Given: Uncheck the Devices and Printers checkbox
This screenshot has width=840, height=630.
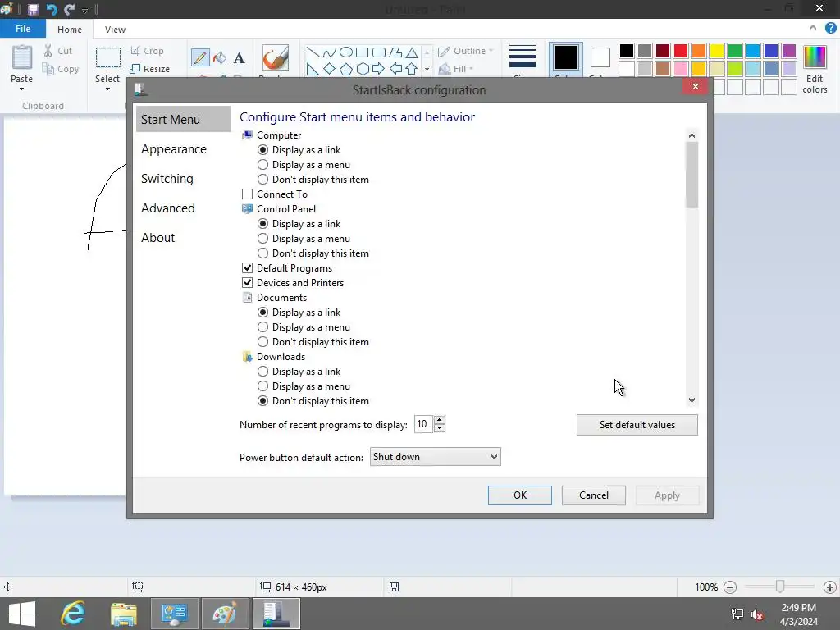Looking at the screenshot, I should coord(247,283).
